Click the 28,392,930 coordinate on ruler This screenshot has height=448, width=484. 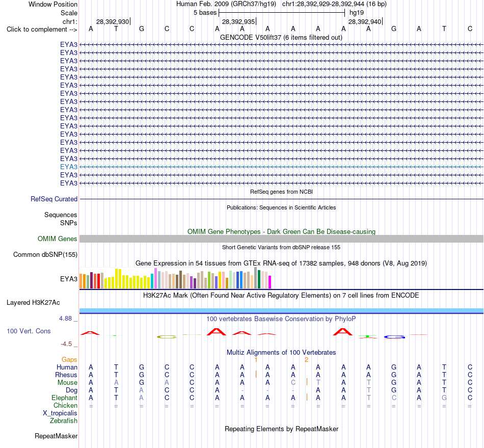coord(113,21)
